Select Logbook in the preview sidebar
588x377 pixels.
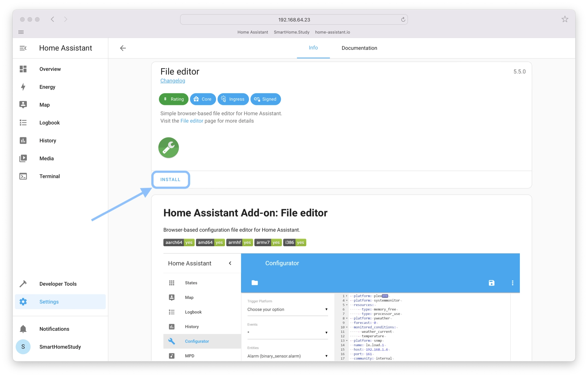202,312
